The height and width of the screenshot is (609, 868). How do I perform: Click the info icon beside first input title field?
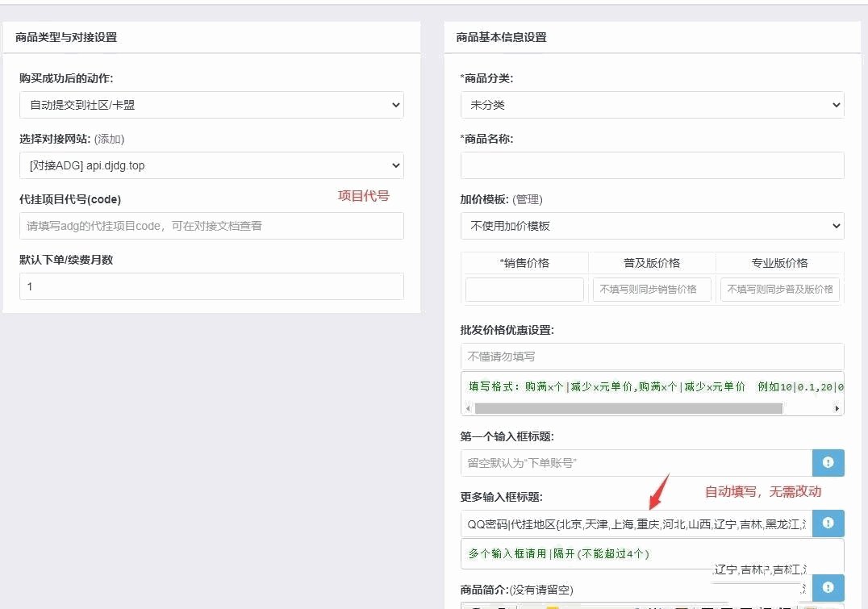[828, 463]
